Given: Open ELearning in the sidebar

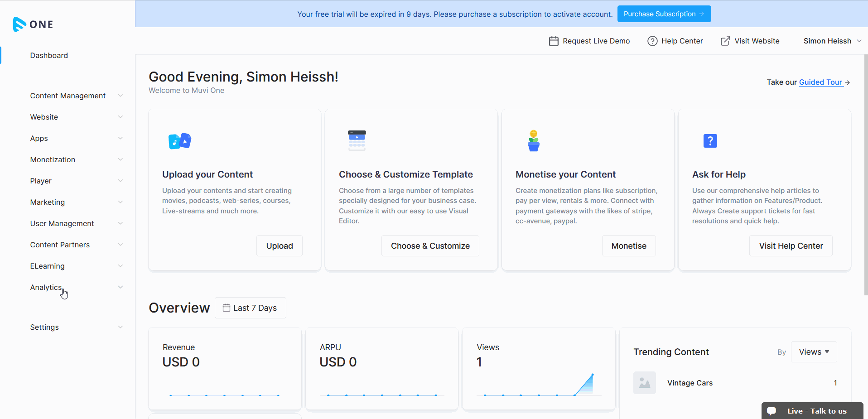Looking at the screenshot, I should pos(47,266).
